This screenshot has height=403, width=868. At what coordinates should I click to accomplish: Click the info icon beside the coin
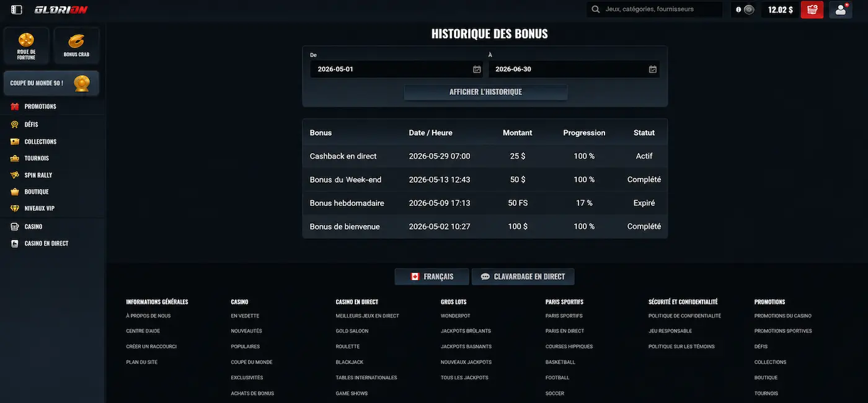coord(738,10)
